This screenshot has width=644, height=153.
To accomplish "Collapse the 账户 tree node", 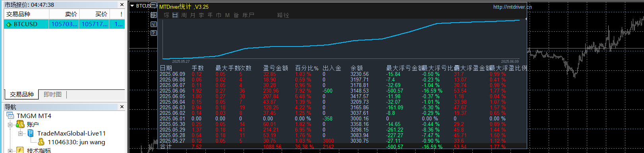I will point(10,125).
